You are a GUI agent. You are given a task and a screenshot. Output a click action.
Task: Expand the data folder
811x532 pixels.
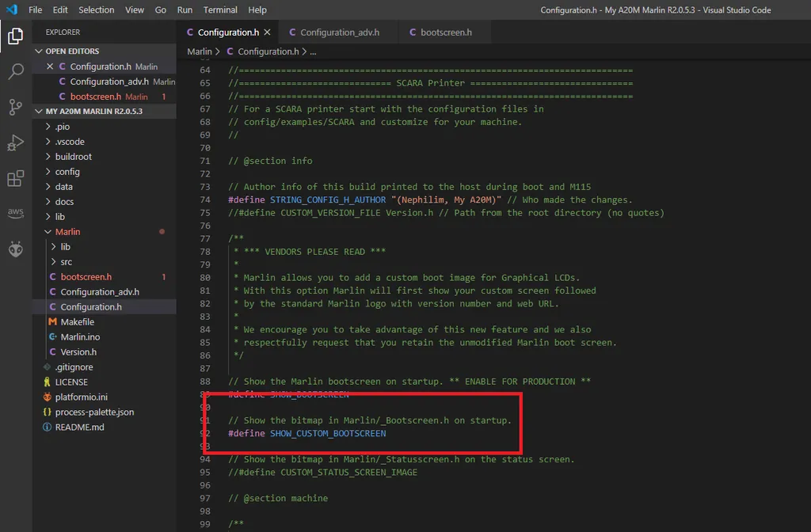[x=105, y=187]
